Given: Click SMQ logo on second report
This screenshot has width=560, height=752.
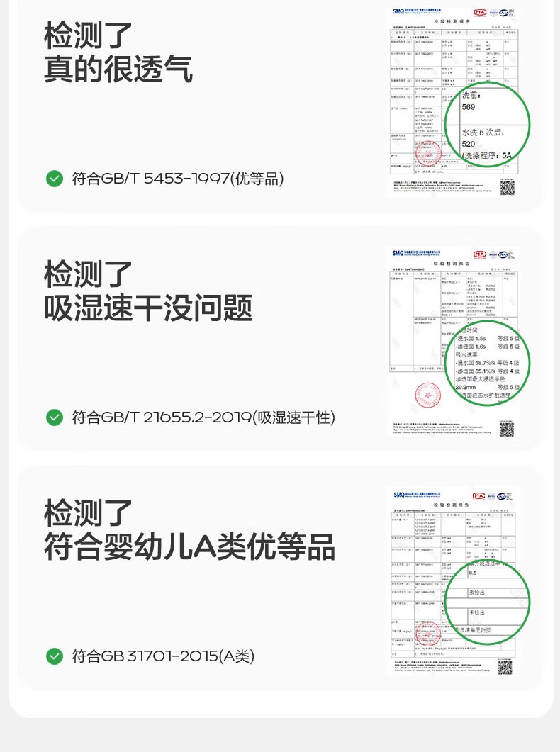Looking at the screenshot, I should click(x=398, y=253).
